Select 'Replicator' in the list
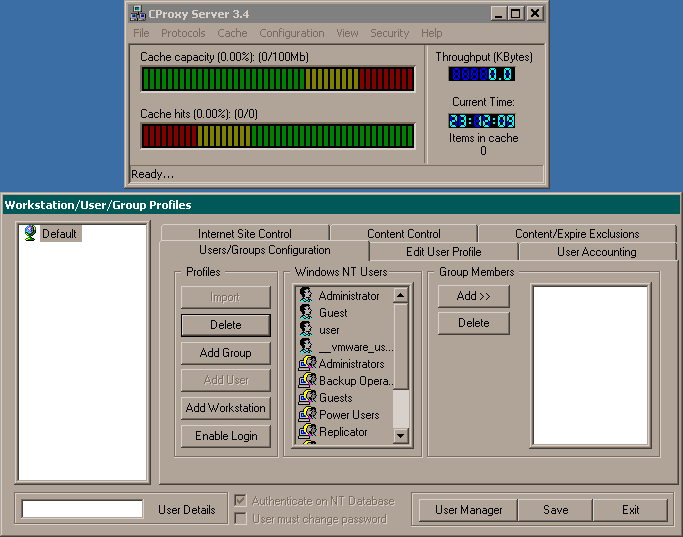 point(343,432)
